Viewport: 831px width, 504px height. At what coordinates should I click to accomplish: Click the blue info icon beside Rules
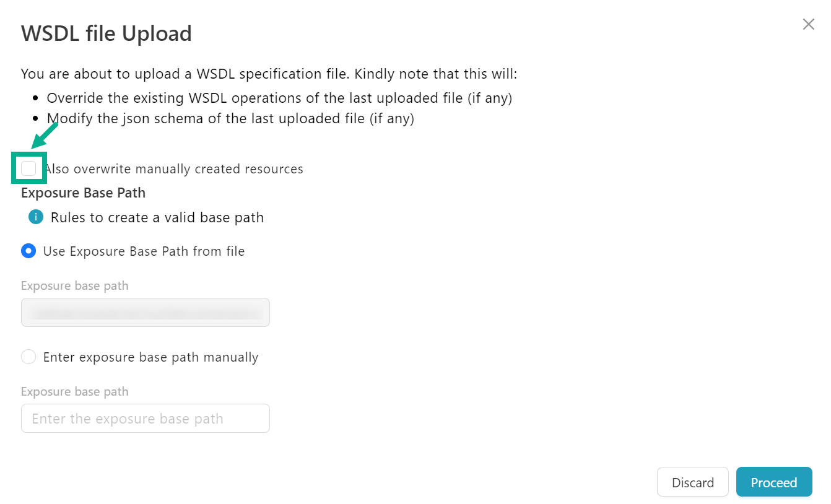[x=36, y=217]
